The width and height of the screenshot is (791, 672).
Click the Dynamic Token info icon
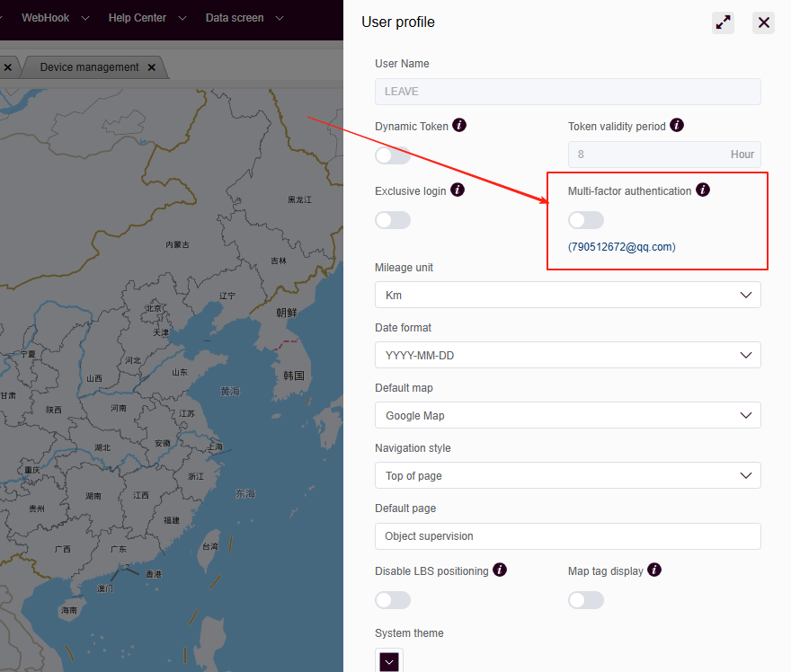[459, 126]
